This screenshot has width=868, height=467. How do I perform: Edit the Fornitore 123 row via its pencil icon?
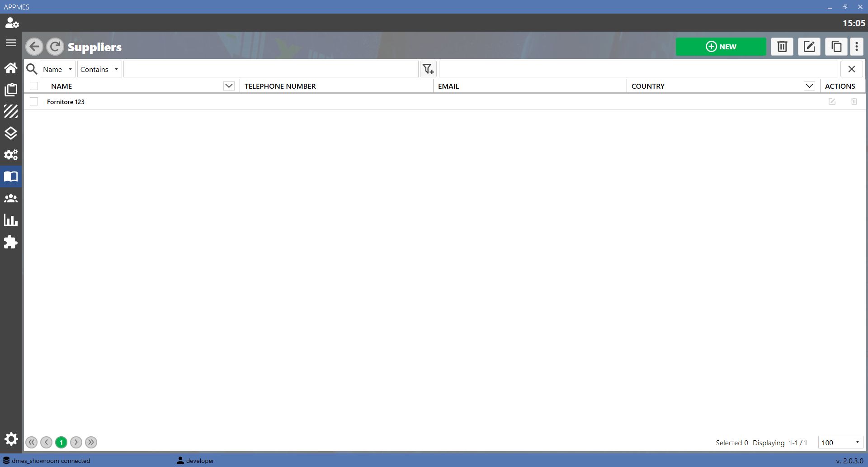[x=832, y=102]
